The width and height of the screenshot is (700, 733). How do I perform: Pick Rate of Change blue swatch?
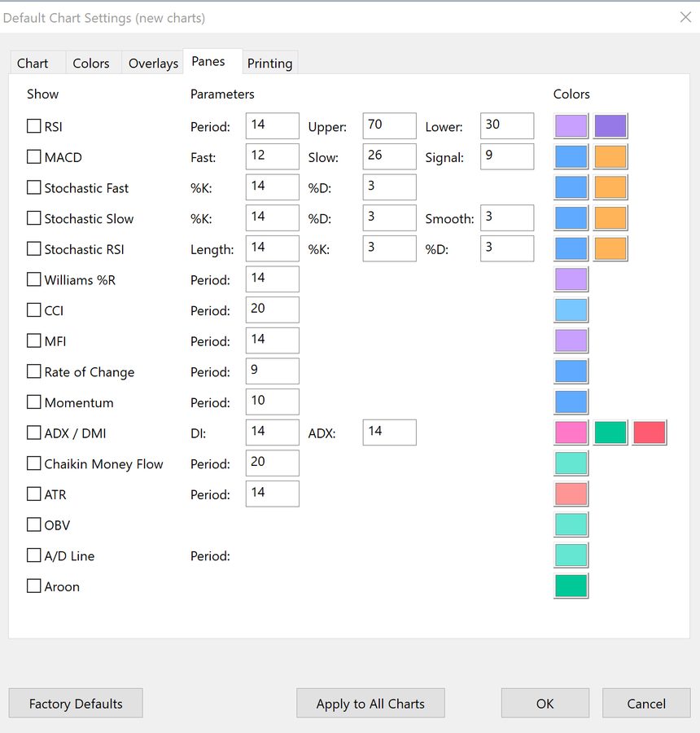[571, 371]
